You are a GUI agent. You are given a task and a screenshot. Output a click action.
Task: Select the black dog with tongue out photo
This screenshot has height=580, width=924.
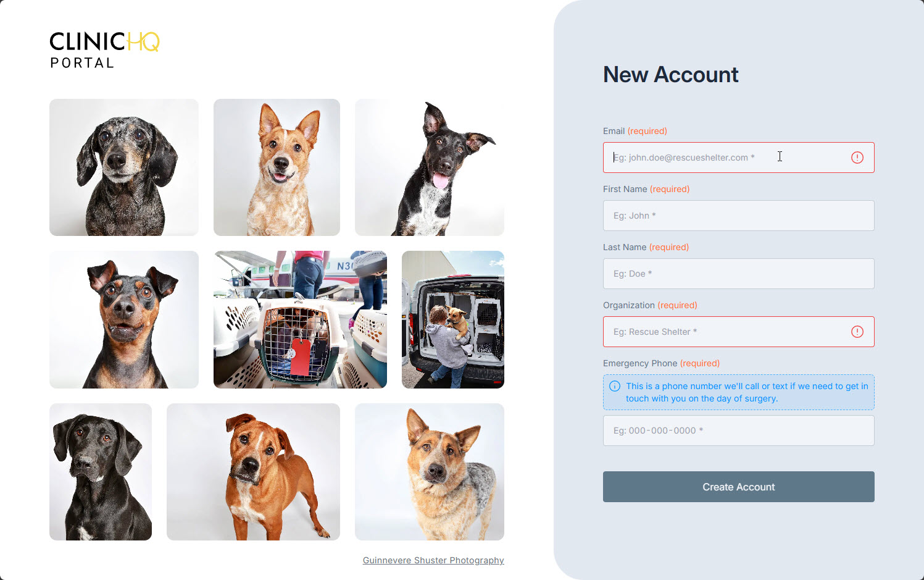tap(430, 167)
